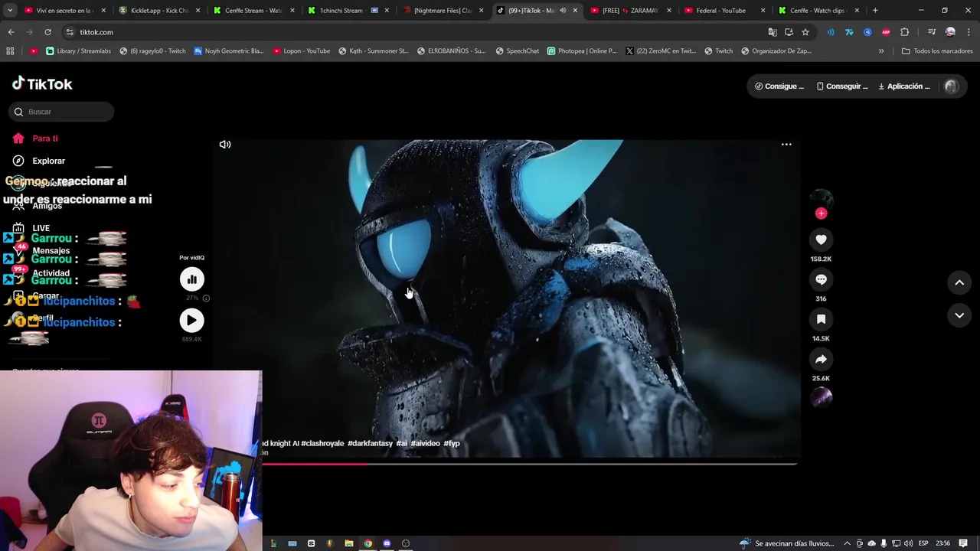Image resolution: width=980 pixels, height=551 pixels.
Task: Open the Explorar section
Action: click(48, 161)
